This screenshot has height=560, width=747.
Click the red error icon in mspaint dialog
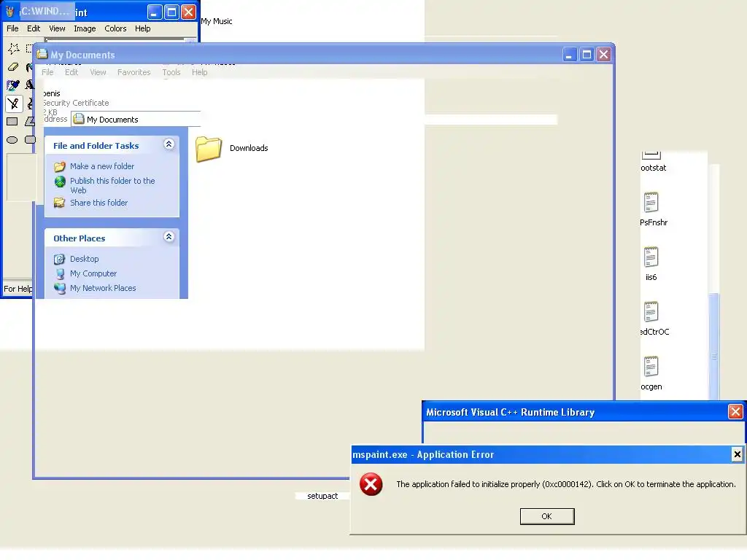(x=371, y=484)
